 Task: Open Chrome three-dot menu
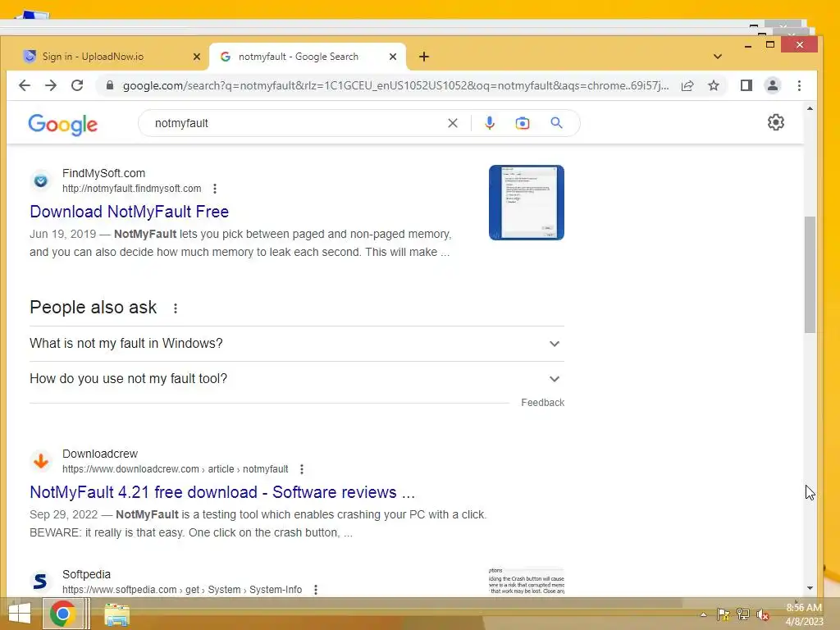click(x=799, y=85)
